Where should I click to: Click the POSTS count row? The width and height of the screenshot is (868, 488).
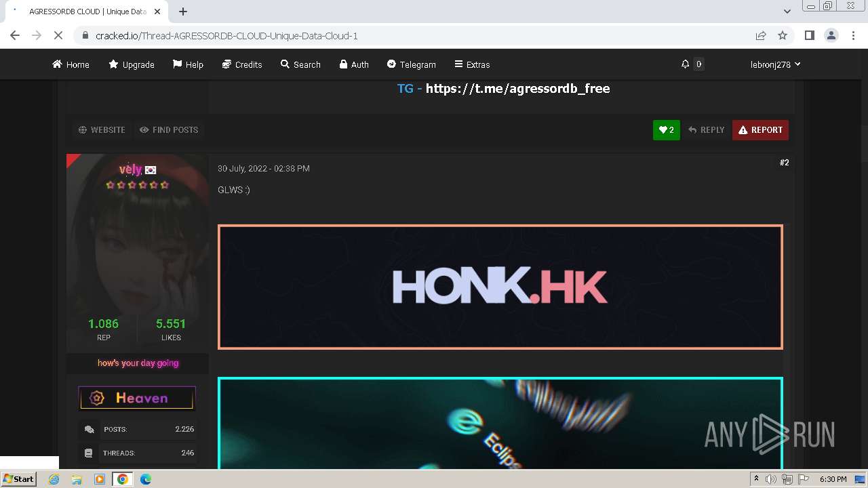138,429
